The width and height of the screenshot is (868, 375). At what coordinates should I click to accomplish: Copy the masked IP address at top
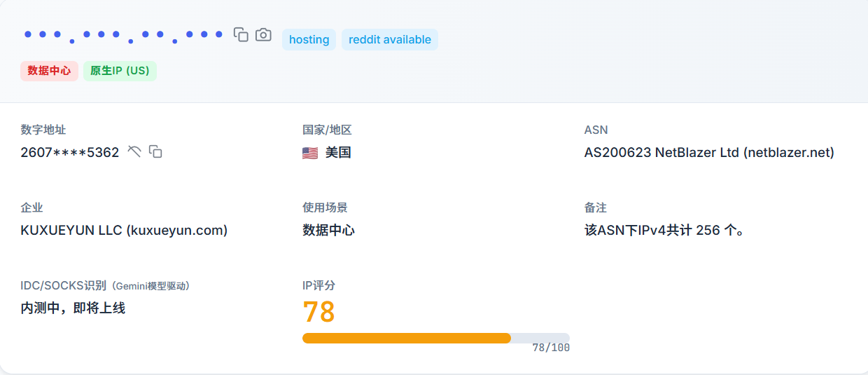tap(241, 34)
